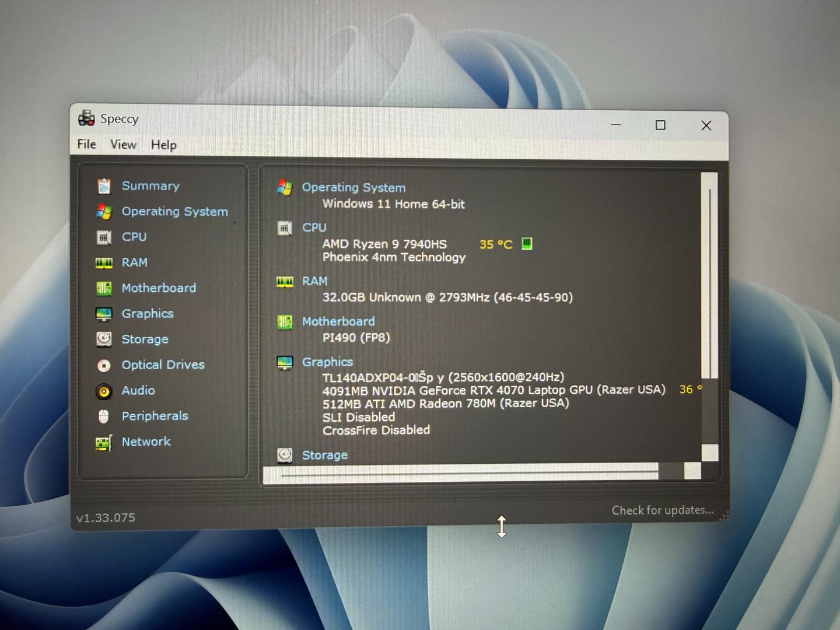
Task: Click the Summary clipboard icon in sidebar
Action: pos(104,186)
